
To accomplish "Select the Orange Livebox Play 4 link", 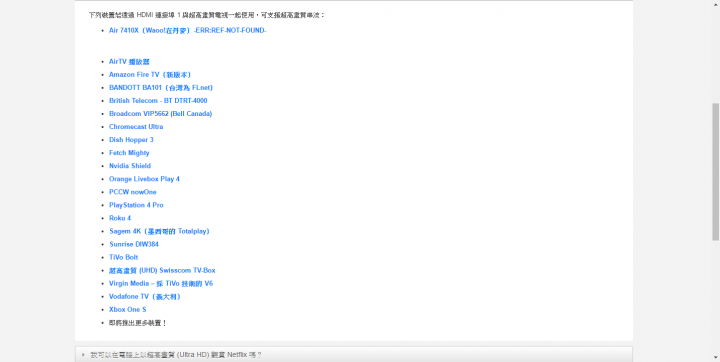I will pos(144,179).
